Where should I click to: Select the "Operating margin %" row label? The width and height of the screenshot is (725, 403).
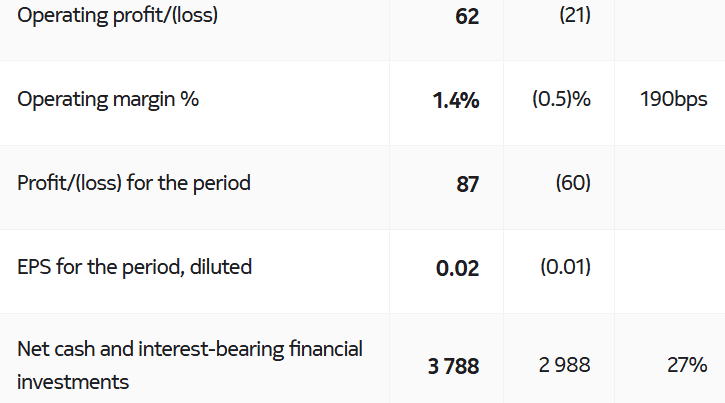coord(108,100)
